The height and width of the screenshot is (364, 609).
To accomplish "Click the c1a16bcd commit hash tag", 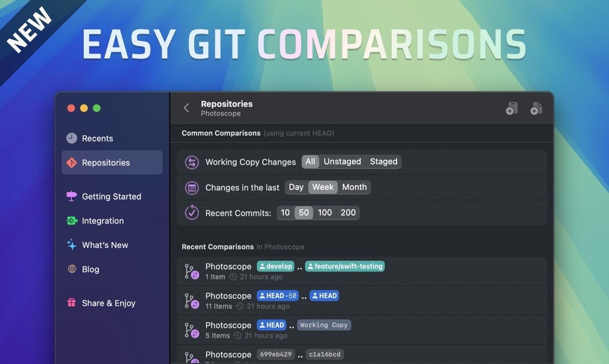I will 325,354.
